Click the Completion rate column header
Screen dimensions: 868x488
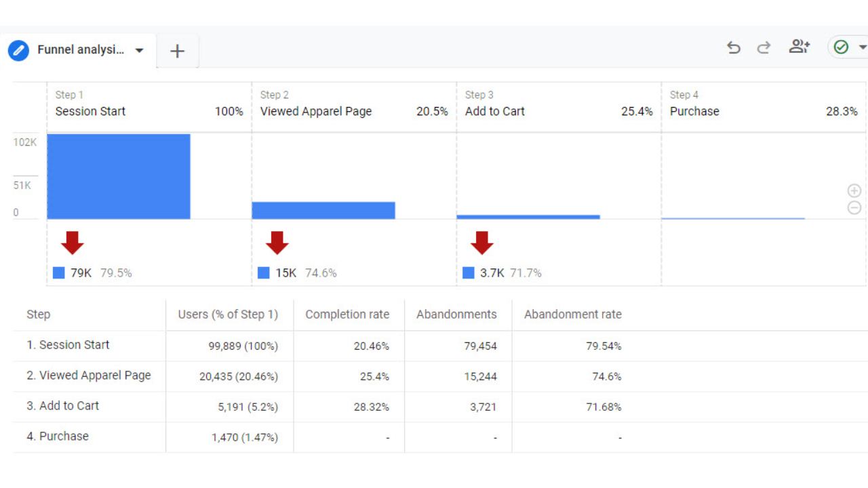tap(348, 314)
